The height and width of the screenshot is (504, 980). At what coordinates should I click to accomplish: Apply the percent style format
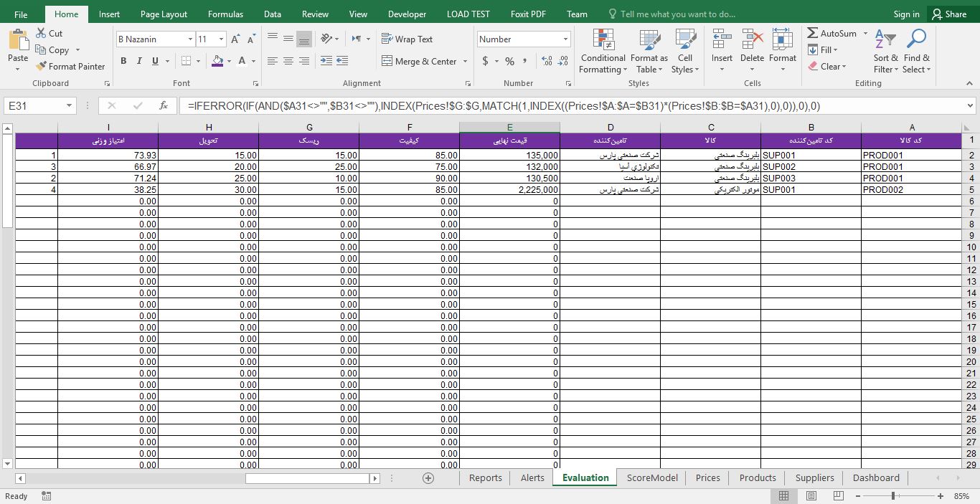pos(509,62)
